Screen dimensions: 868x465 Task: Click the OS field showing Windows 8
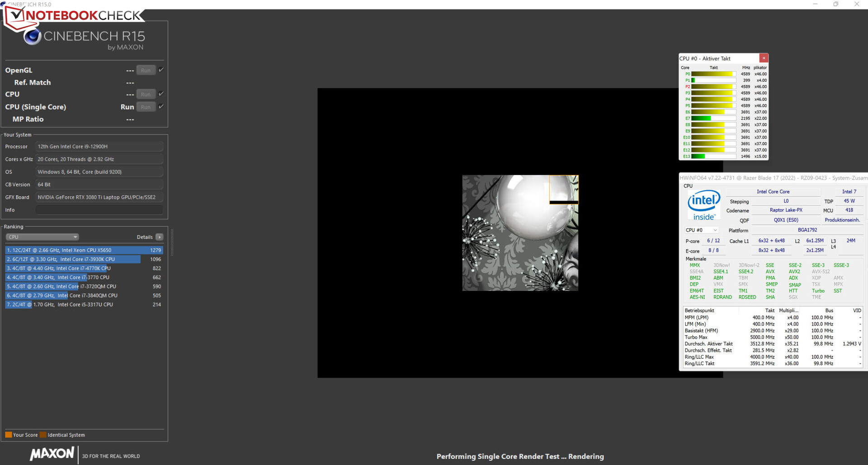pos(99,172)
